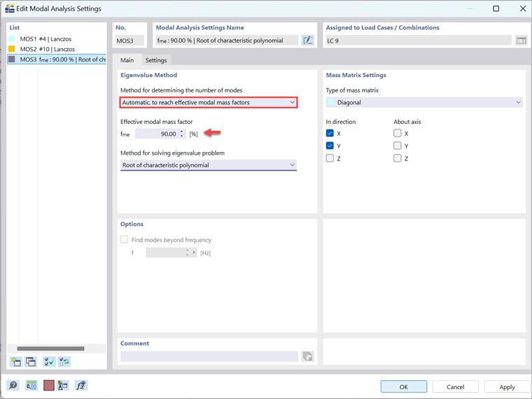Open the comment library icon
Image resolution: width=532 pixels, height=399 pixels.
pos(307,356)
